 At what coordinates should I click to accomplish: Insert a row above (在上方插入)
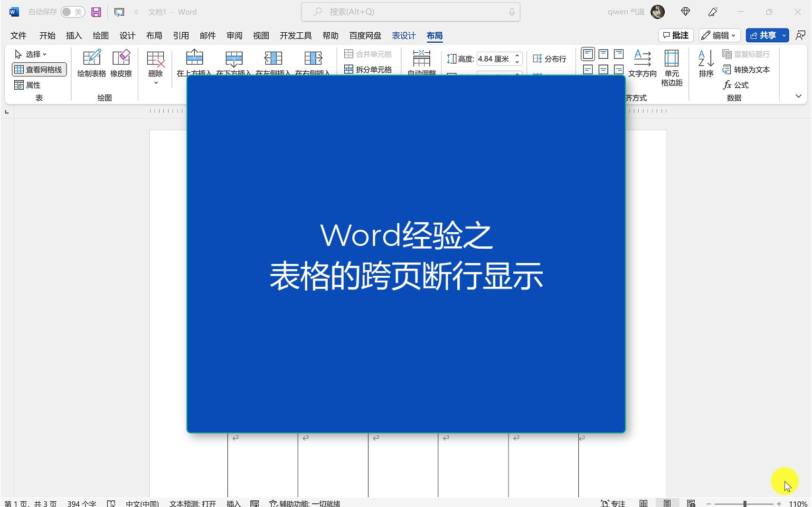194,62
